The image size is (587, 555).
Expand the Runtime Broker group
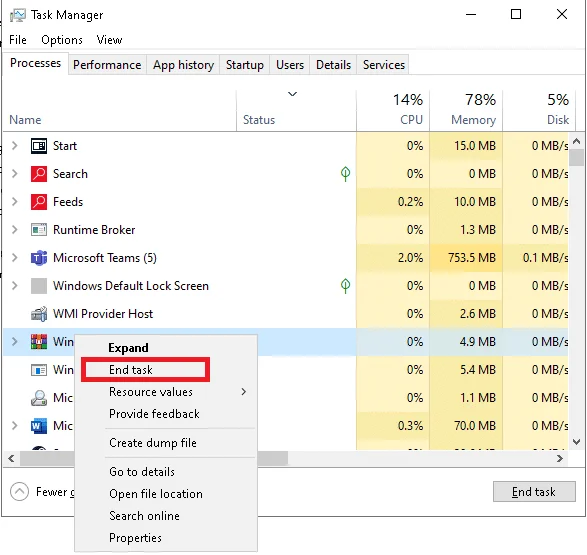(x=15, y=229)
